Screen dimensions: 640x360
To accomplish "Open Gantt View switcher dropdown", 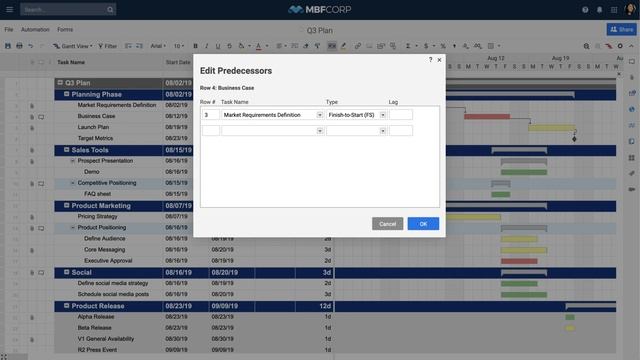I will [73, 46].
